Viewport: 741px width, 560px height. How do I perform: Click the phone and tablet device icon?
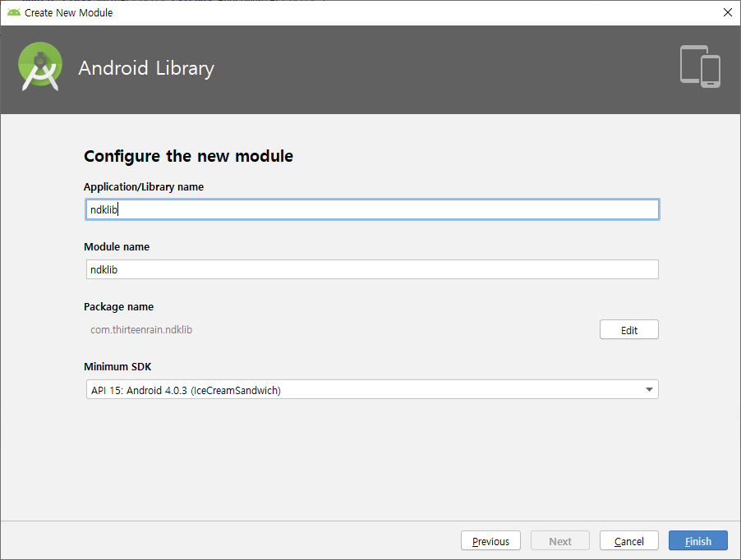700,67
